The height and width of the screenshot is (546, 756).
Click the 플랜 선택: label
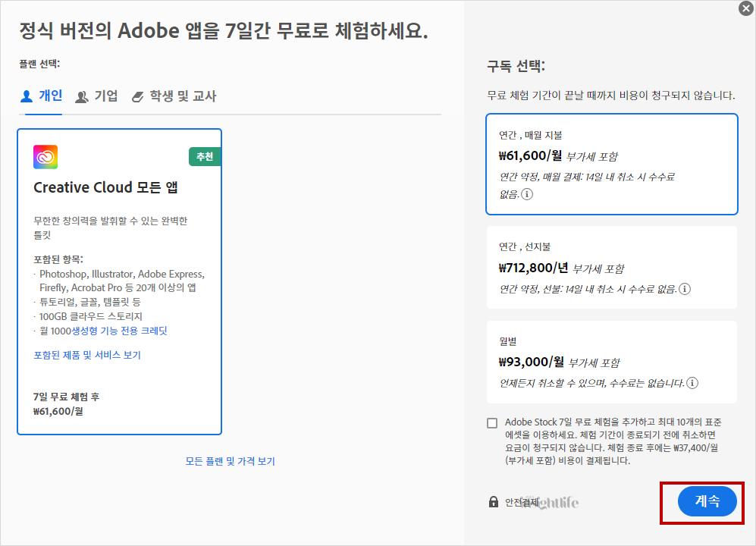click(x=39, y=64)
